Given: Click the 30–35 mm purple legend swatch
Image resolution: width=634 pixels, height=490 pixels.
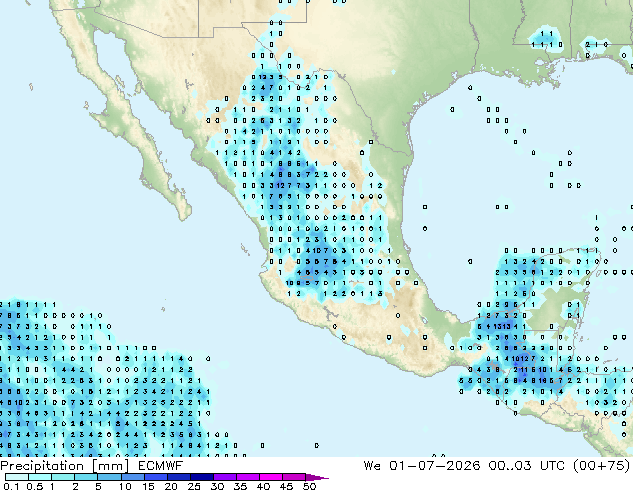Looking at the screenshot, I should click(x=225, y=477).
